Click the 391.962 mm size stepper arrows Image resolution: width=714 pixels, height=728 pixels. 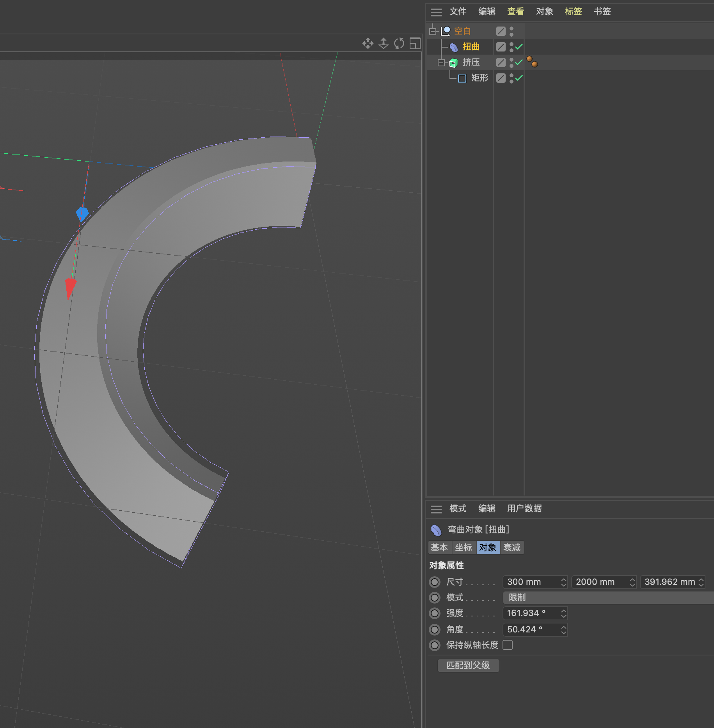pos(701,582)
